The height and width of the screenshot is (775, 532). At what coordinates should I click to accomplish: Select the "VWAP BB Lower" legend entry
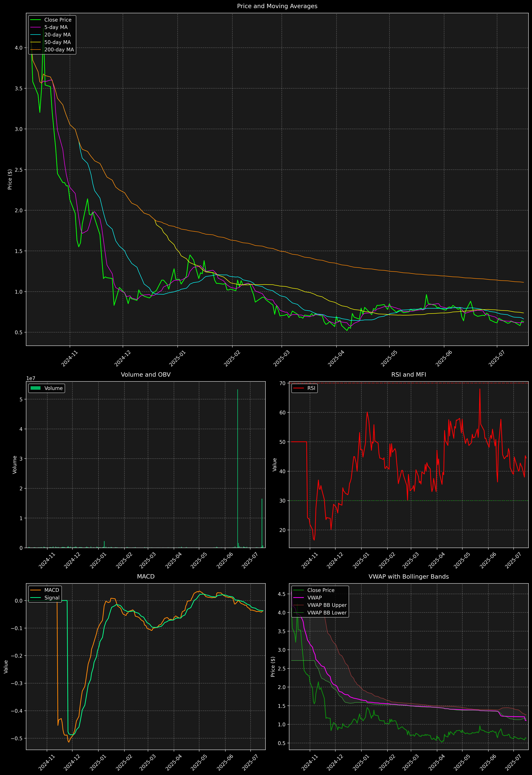click(x=327, y=613)
